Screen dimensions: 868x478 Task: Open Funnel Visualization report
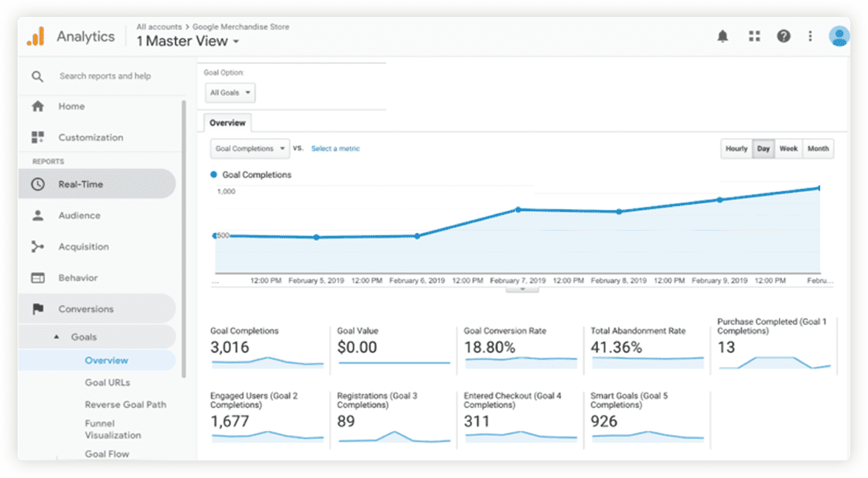coord(113,429)
